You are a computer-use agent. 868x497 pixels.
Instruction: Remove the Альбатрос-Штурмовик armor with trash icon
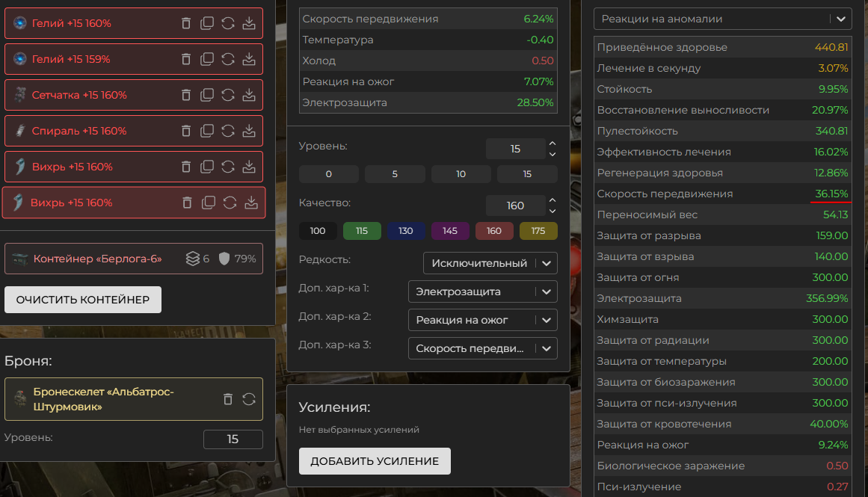pyautogui.click(x=228, y=399)
